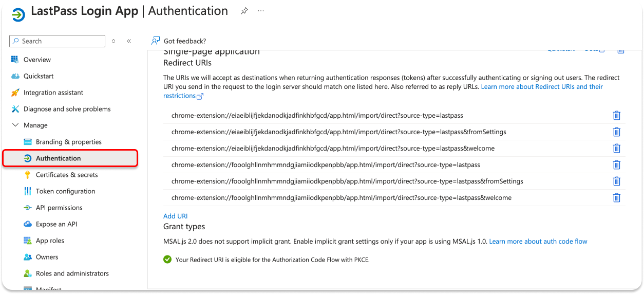This screenshot has width=644, height=294.
Task: Open Owners menu item
Action: 47,257
